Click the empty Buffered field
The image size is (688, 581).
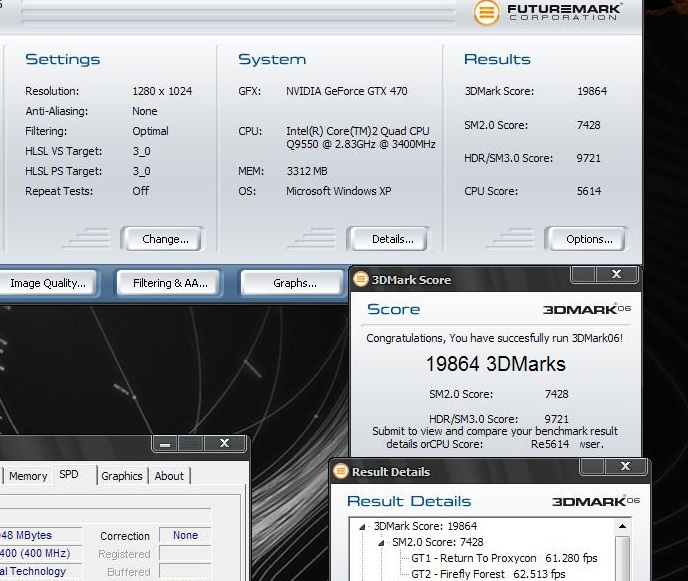pyautogui.click(x=185, y=572)
